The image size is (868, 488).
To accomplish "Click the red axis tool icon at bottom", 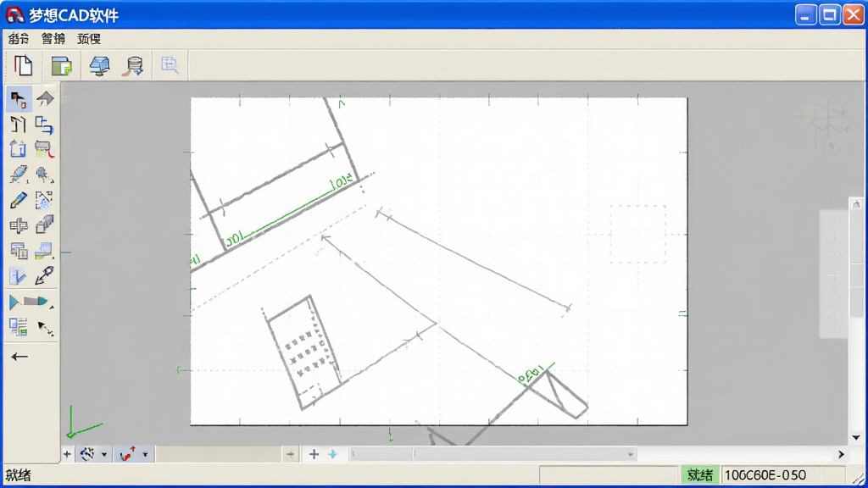I will click(x=128, y=454).
